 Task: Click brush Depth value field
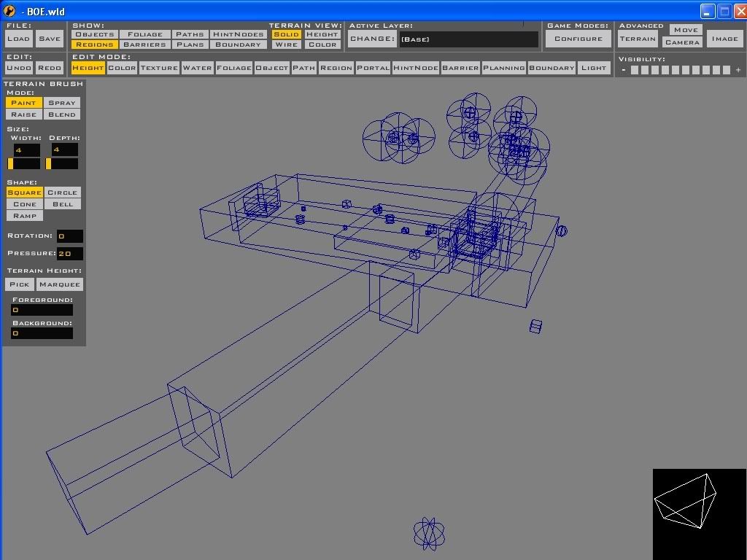65,149
